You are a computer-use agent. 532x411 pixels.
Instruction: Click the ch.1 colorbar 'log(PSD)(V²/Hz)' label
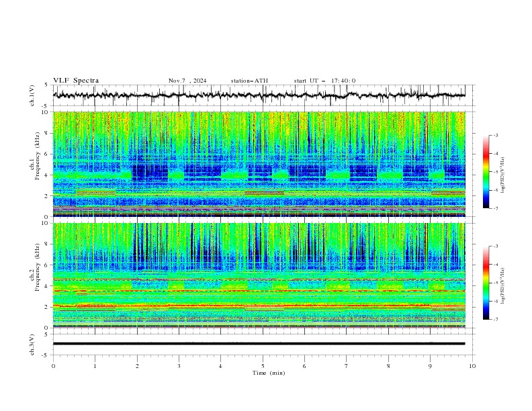click(x=503, y=175)
